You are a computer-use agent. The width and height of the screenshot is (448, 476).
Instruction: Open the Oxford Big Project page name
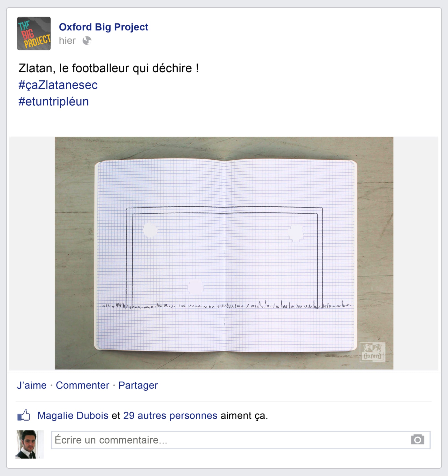pos(103,27)
